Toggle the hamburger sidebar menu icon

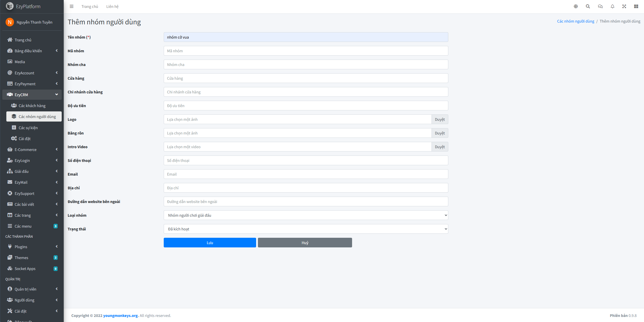point(72,7)
